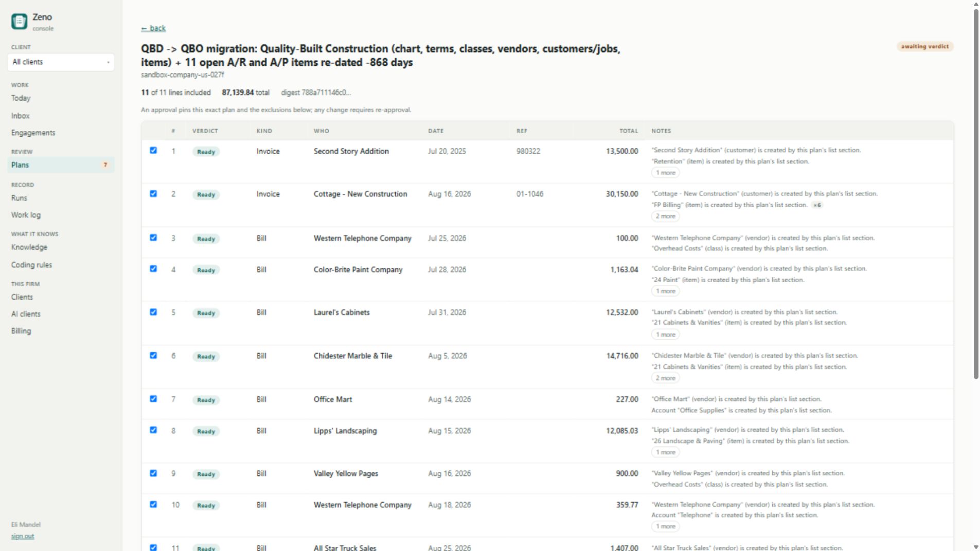Open the Work log
The height and width of the screenshot is (551, 980).
(26, 215)
